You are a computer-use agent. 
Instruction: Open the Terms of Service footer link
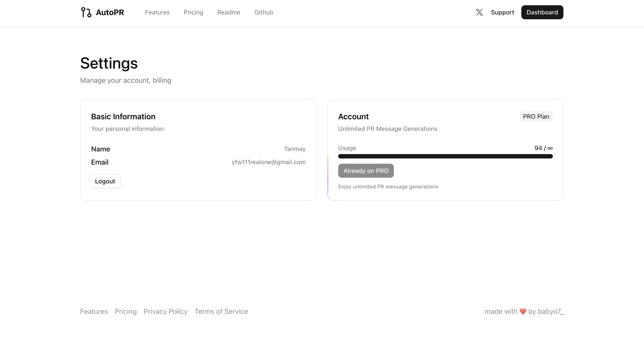pos(221,311)
